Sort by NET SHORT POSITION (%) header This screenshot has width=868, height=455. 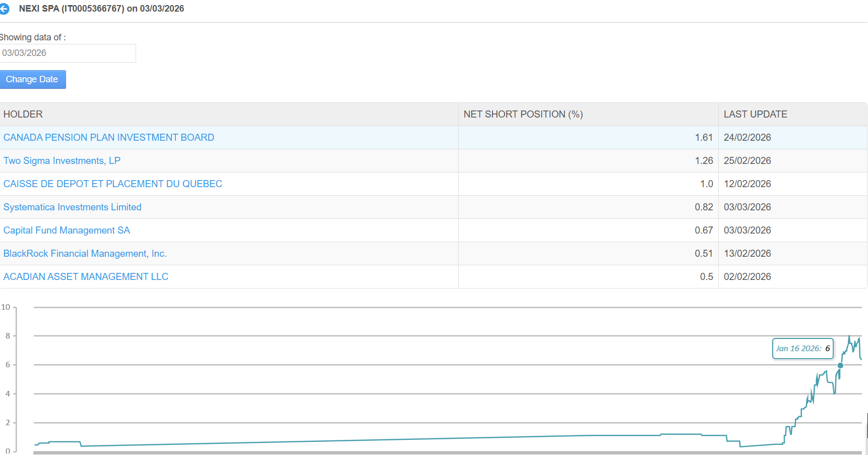[523, 115]
